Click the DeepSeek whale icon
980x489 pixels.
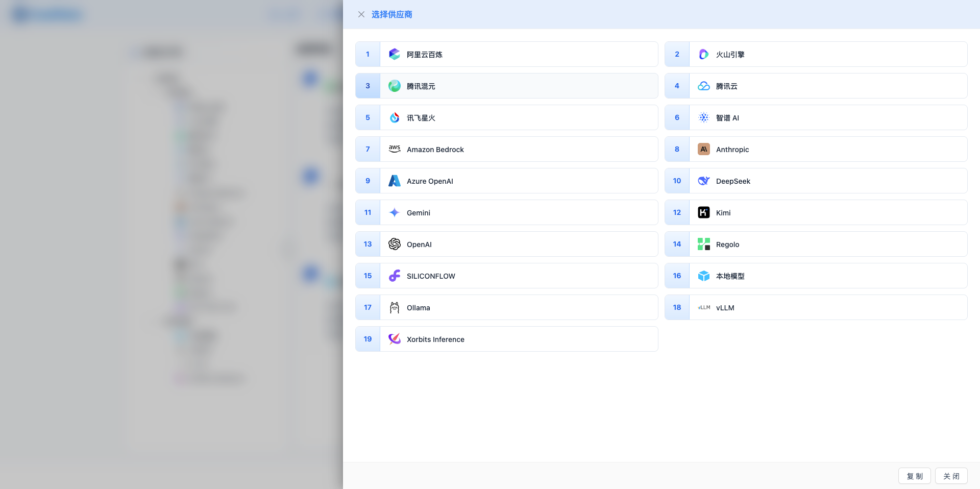[703, 181]
